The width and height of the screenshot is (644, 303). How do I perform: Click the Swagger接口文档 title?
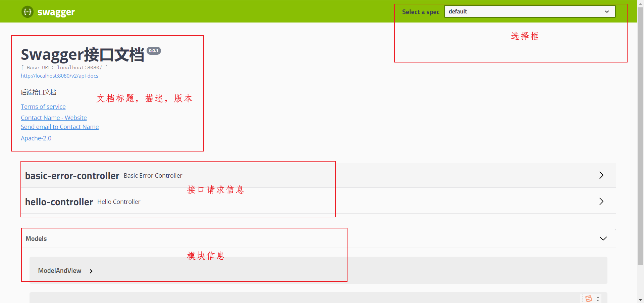[83, 55]
